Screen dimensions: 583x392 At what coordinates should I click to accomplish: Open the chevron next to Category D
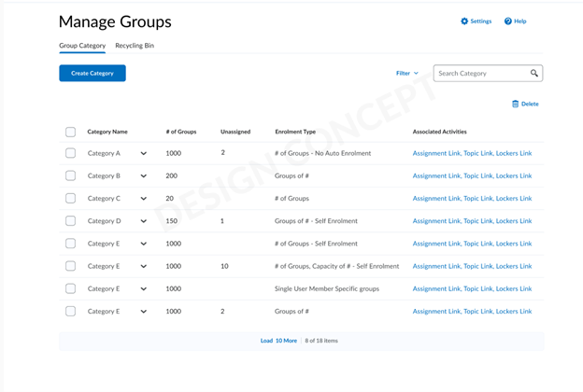144,221
